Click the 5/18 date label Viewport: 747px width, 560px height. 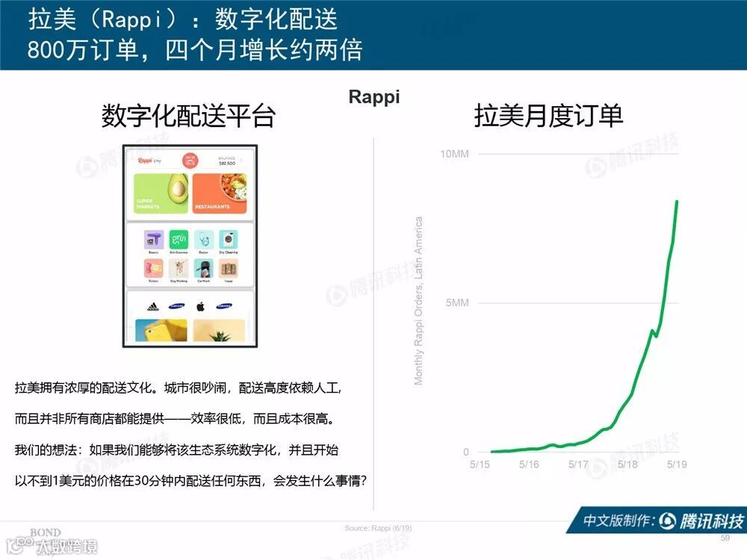click(627, 464)
